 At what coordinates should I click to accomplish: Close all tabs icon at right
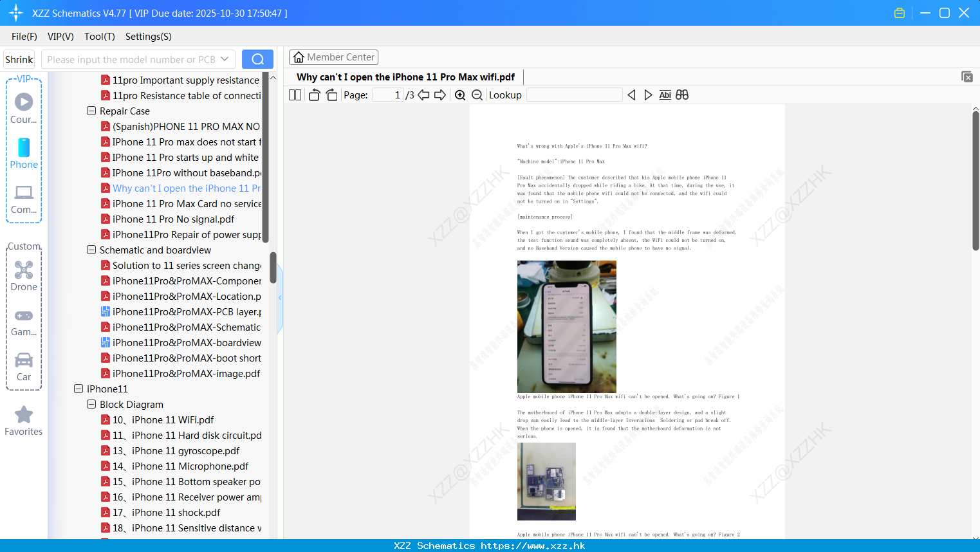coord(966,77)
